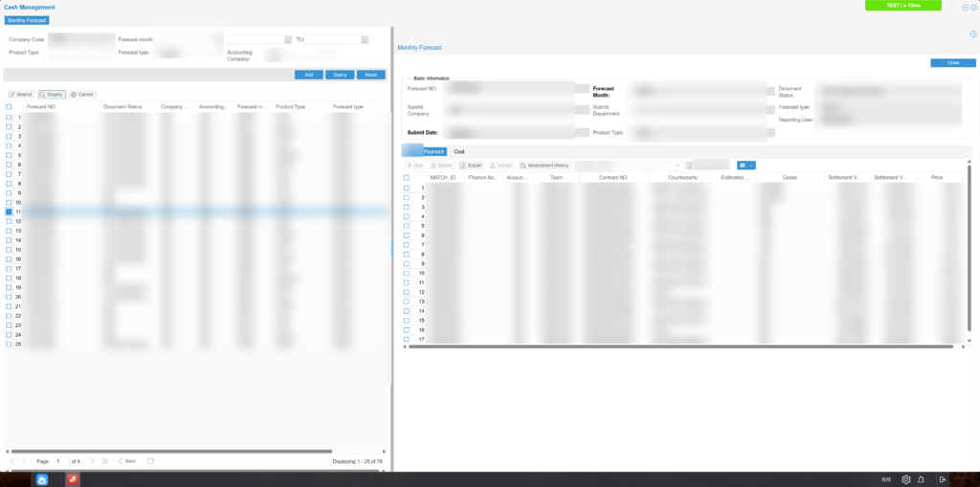
Task: Refresh the forecast list grid
Action: click(151, 461)
